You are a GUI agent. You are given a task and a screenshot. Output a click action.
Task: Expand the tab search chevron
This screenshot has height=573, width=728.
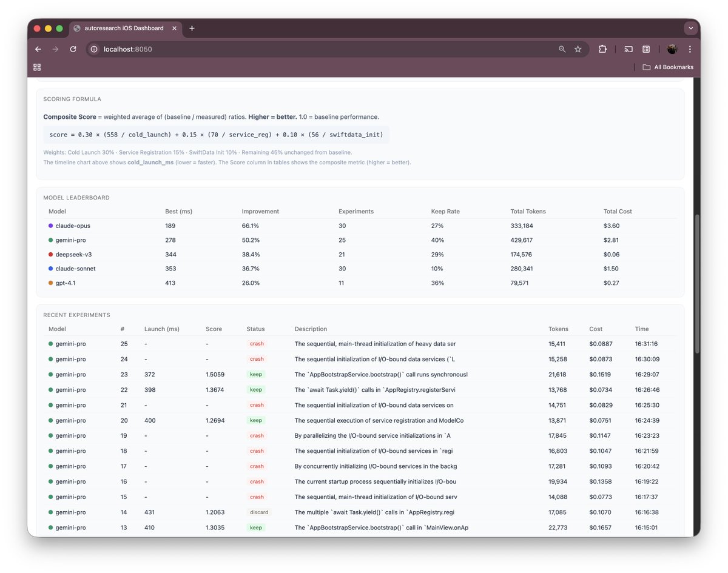pos(690,28)
